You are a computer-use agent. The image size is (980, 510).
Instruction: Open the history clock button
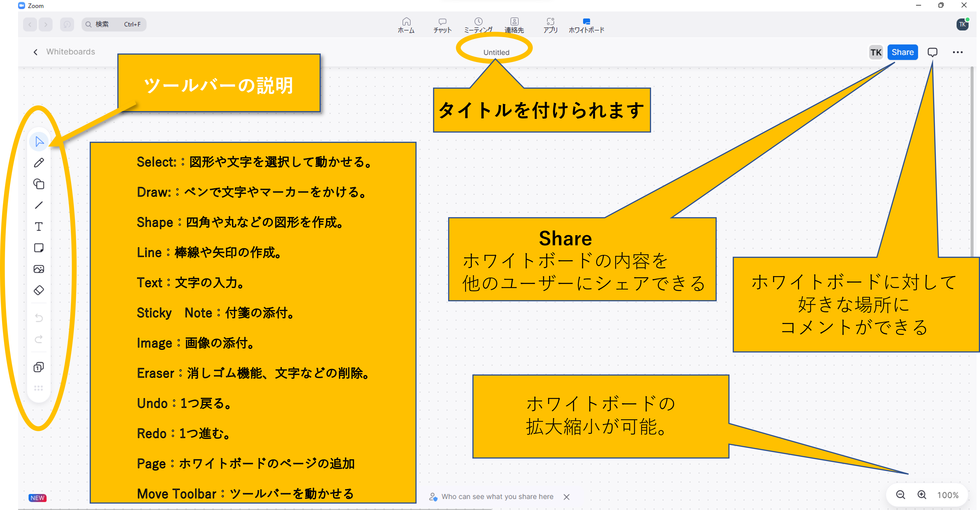(67, 24)
